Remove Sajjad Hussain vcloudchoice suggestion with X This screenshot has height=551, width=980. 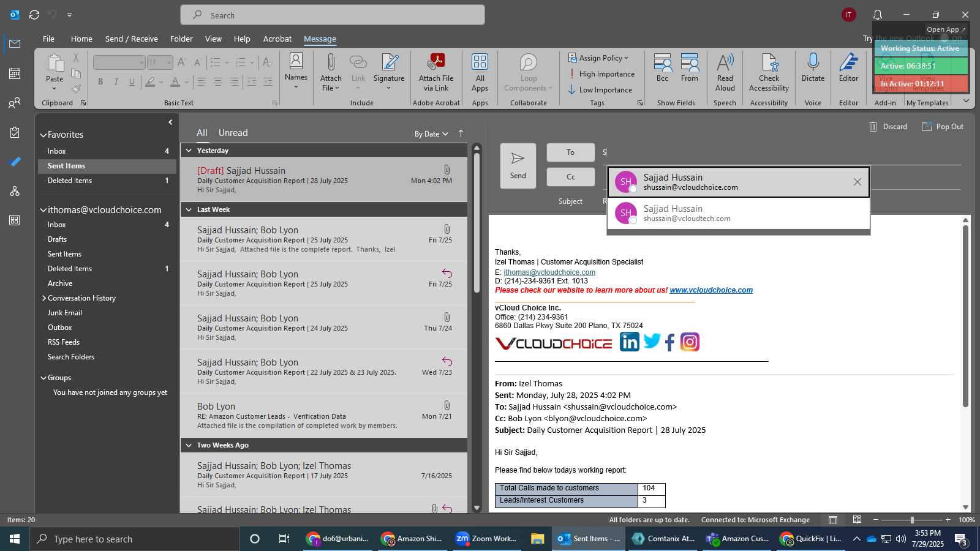[858, 182]
